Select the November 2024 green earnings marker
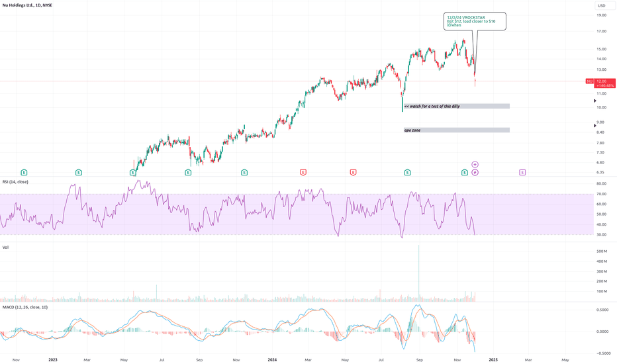 tap(465, 172)
